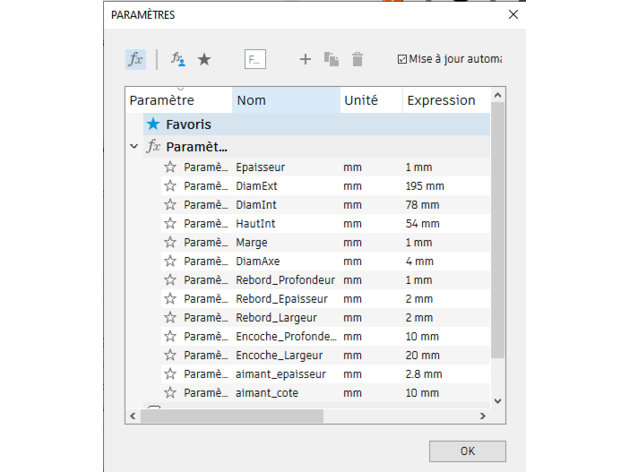Click the Nom column header

coord(285,100)
